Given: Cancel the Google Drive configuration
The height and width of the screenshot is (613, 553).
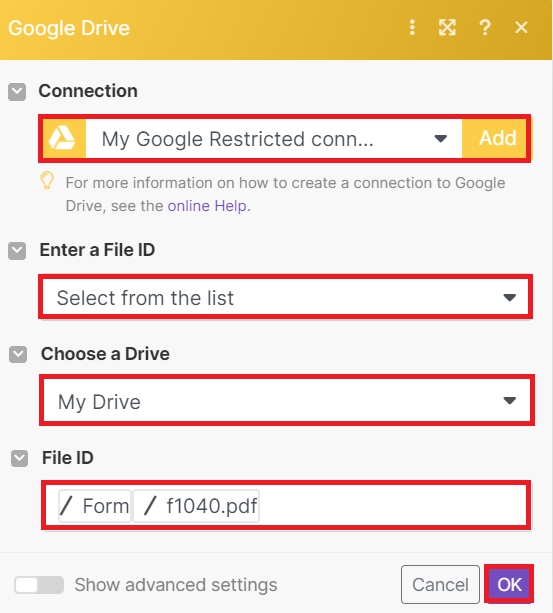Looking at the screenshot, I should 440,584.
